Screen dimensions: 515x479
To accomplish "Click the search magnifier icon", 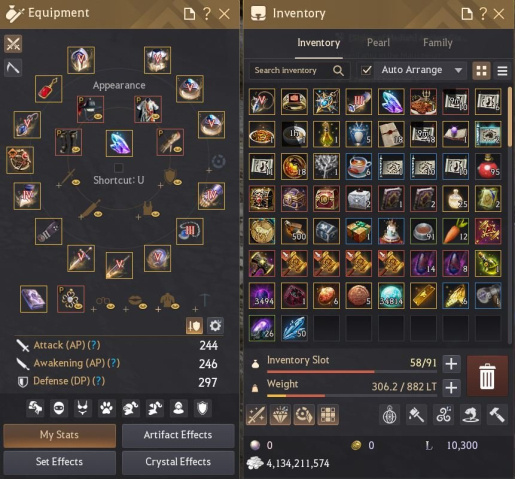I will coord(338,70).
